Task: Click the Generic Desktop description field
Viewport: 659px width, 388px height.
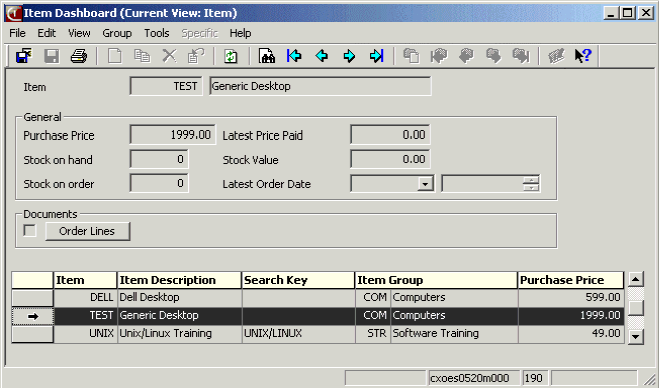Action: 320,86
